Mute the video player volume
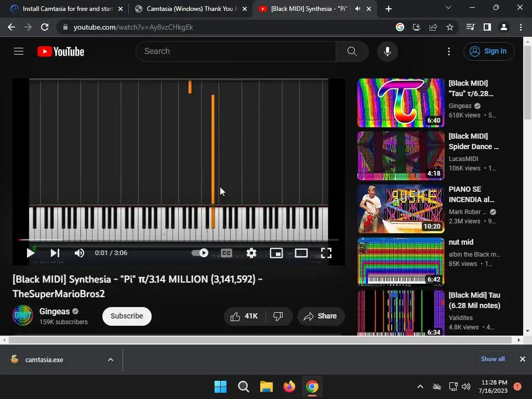 coord(79,253)
